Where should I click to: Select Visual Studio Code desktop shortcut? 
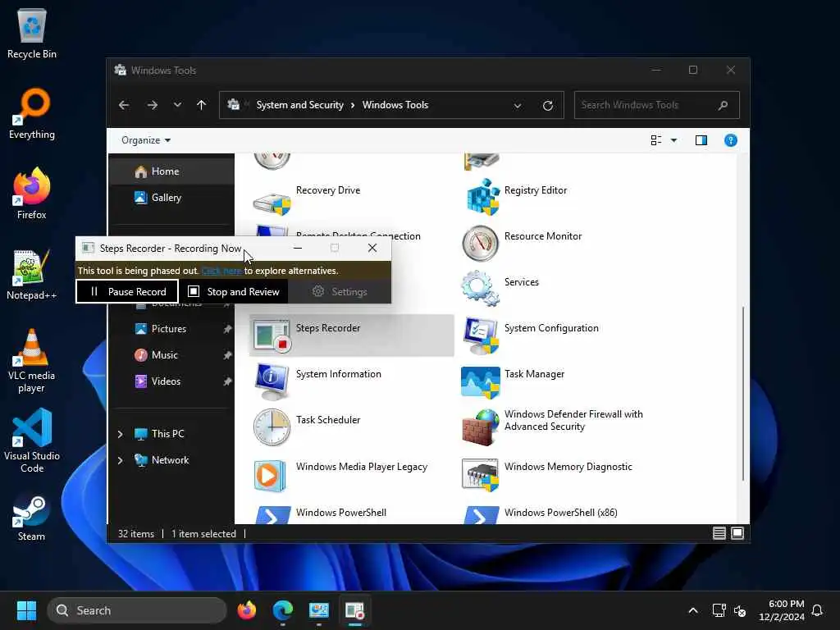pos(32,441)
